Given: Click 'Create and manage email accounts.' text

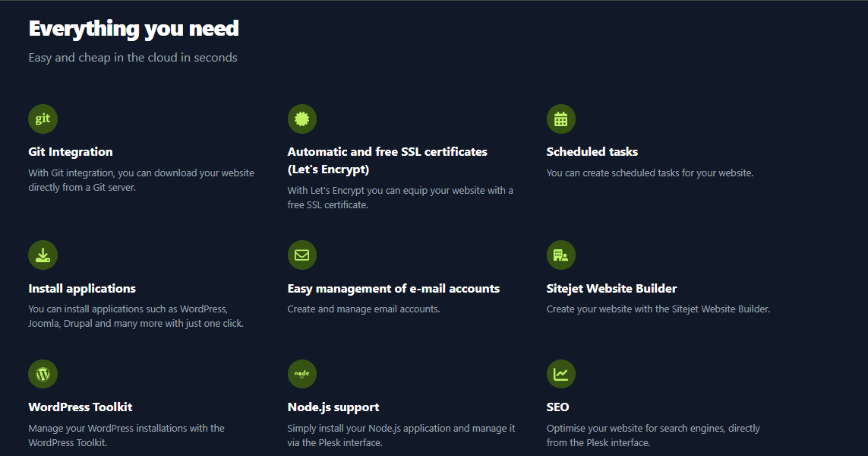Looking at the screenshot, I should coord(363,309).
